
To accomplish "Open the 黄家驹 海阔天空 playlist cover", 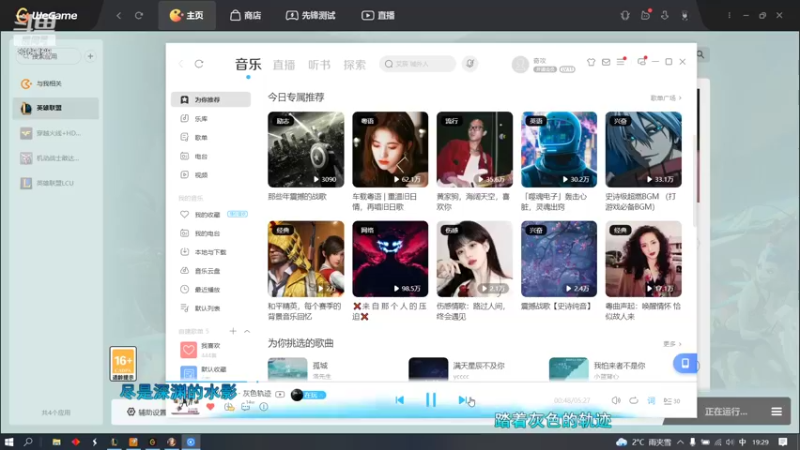I will pyautogui.click(x=474, y=149).
